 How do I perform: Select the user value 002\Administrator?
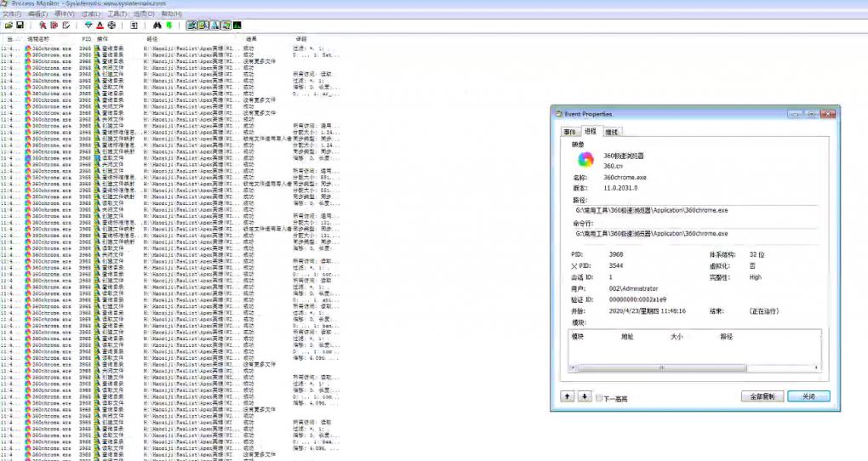tap(633, 288)
